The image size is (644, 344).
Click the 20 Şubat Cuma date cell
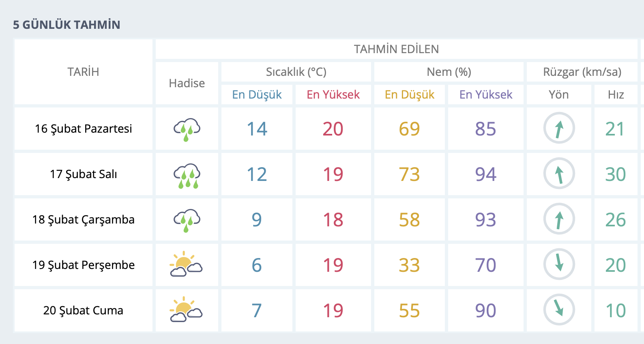[x=83, y=310]
